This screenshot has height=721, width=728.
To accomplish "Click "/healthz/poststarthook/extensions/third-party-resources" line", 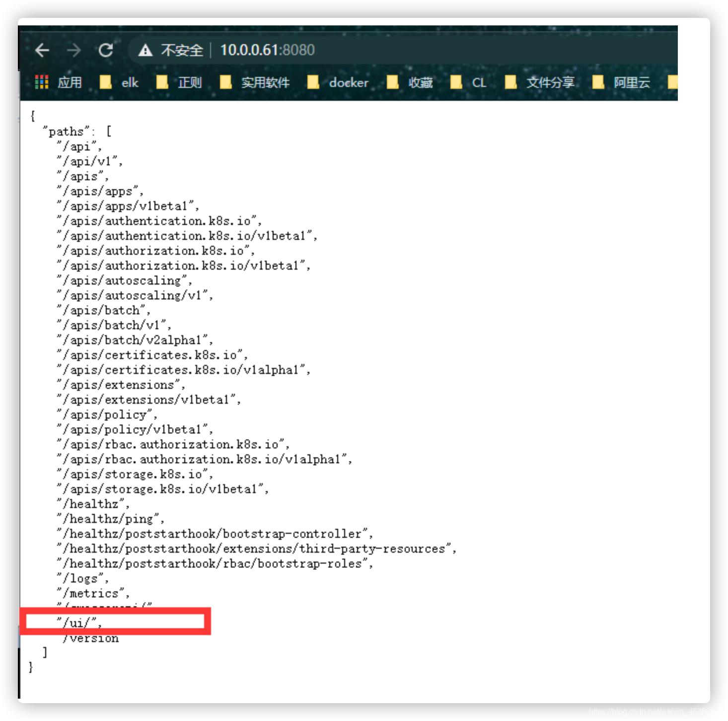I will [257, 549].
